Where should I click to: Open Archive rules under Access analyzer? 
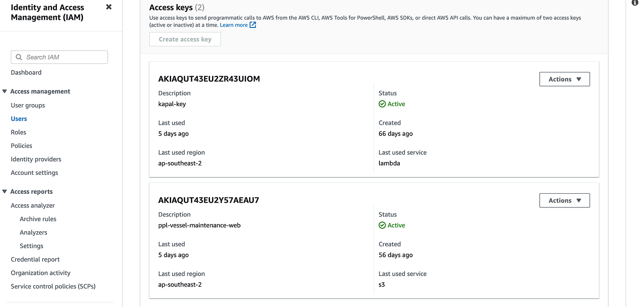[38, 219]
